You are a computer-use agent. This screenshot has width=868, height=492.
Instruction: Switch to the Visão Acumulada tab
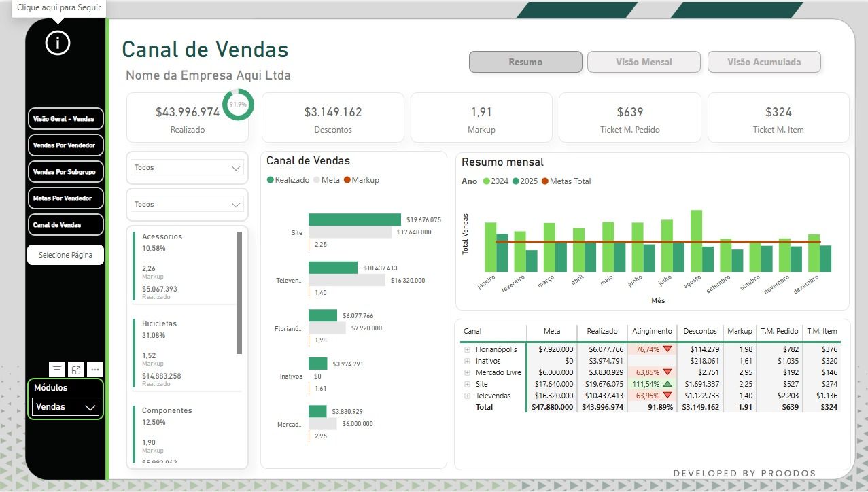click(764, 62)
